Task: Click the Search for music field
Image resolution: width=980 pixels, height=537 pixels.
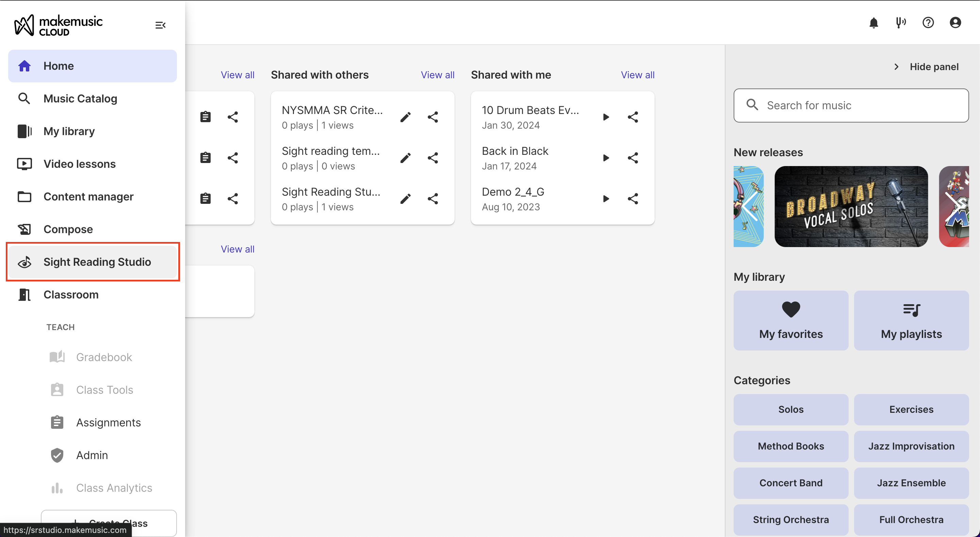Action: [851, 105]
